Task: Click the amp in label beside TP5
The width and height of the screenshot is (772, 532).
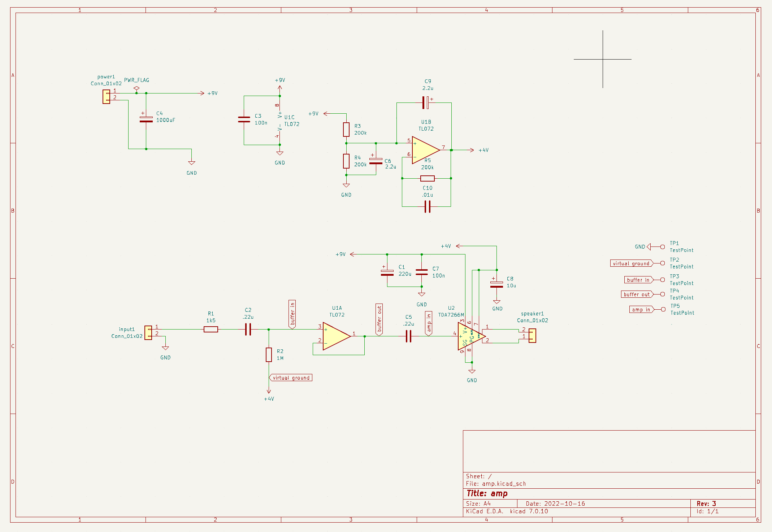Action: (x=641, y=310)
